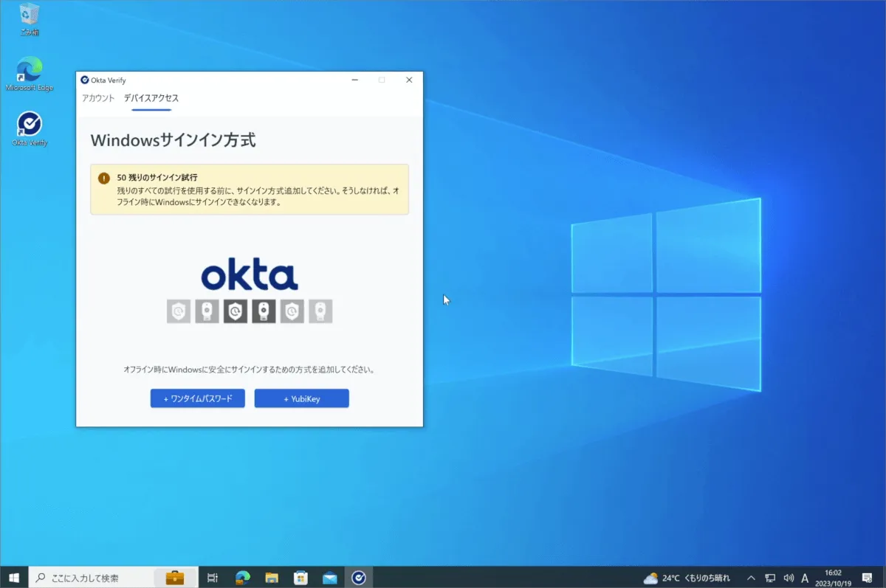Select the Recycle Bin desktop icon

30,15
